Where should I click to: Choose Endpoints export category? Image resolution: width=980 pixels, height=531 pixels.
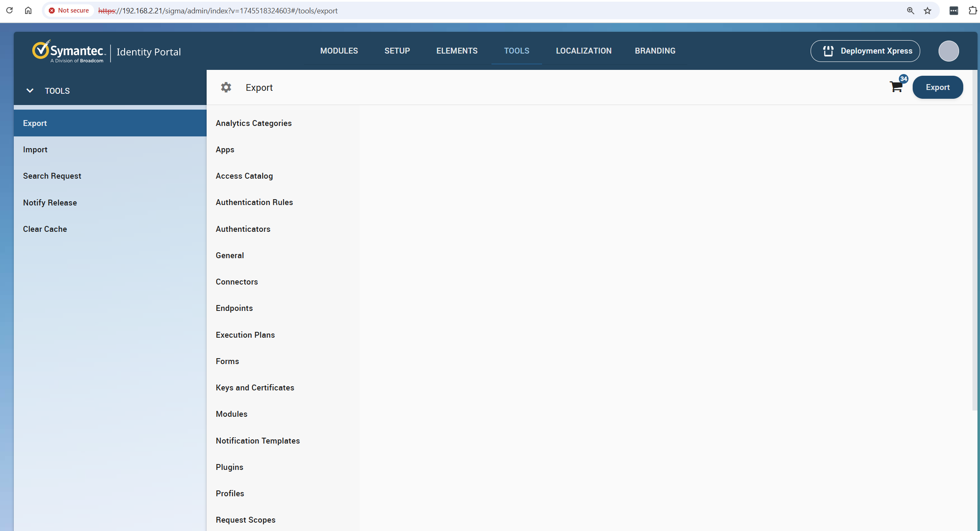point(283,308)
